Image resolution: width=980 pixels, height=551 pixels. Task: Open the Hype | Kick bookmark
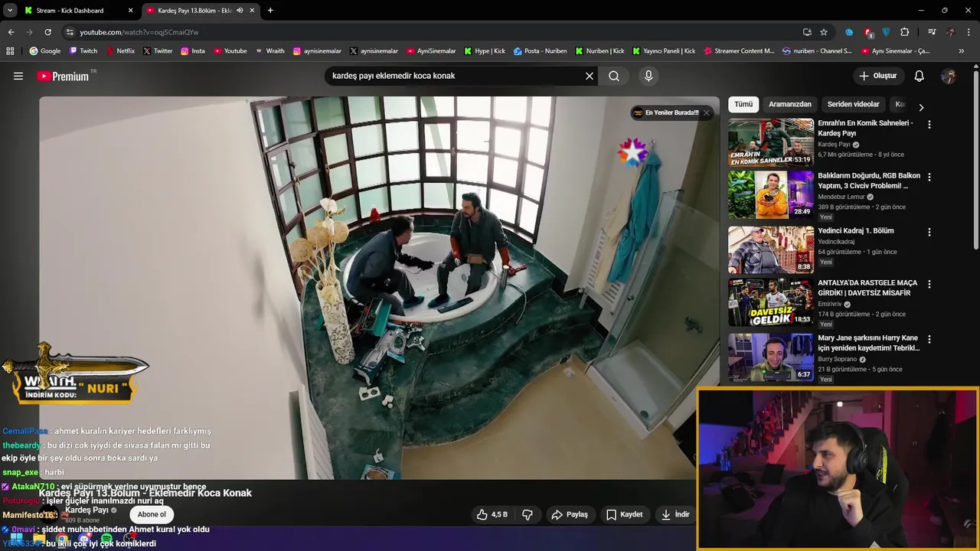coord(485,51)
